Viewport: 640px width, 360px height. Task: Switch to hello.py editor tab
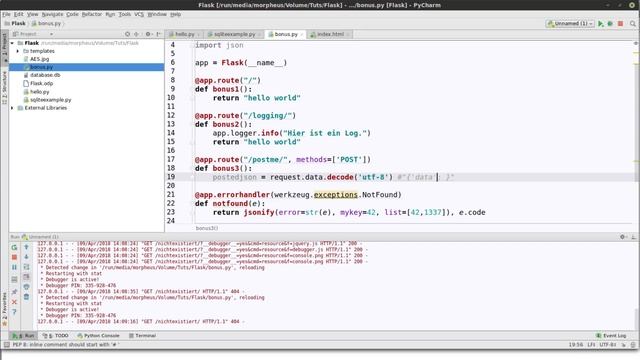184,34
